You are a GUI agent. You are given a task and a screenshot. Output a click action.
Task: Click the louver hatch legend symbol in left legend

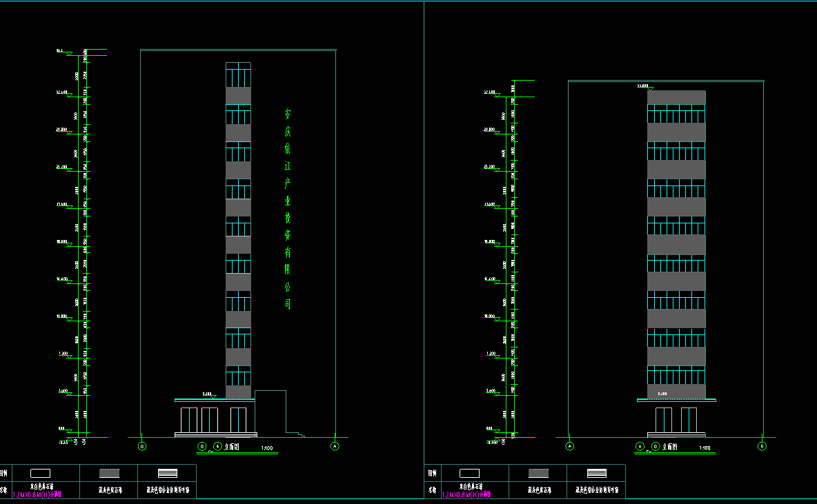coord(168,474)
